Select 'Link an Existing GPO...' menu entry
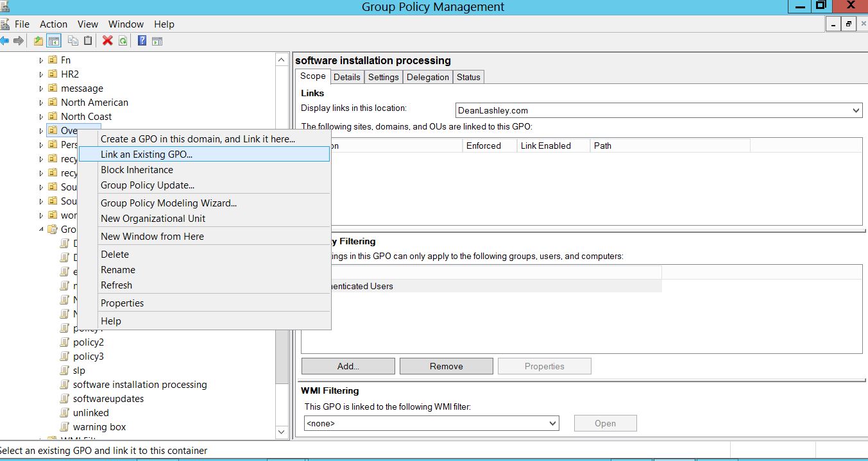Viewport: 868px width, 461px height. [146, 155]
